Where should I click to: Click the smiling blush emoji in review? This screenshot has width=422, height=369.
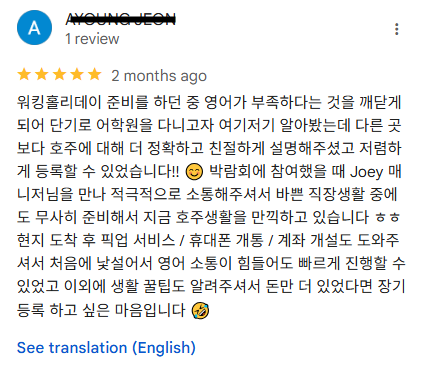coord(194,172)
